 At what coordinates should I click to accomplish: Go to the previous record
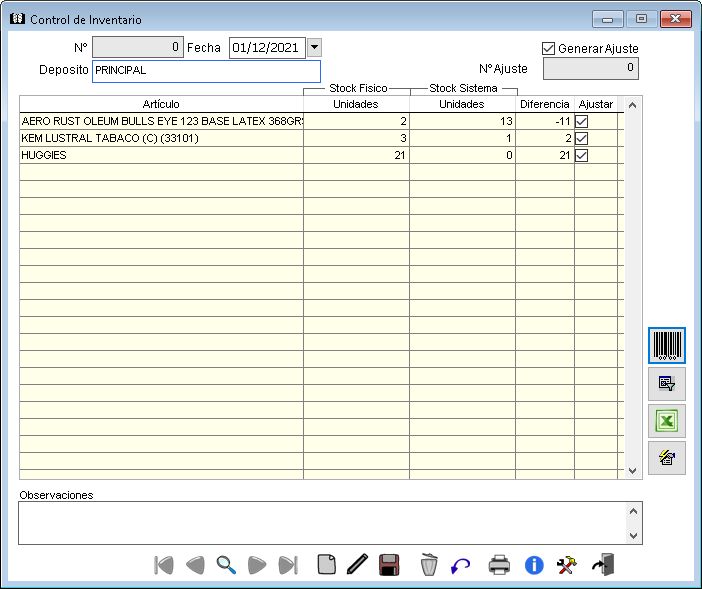point(195,565)
